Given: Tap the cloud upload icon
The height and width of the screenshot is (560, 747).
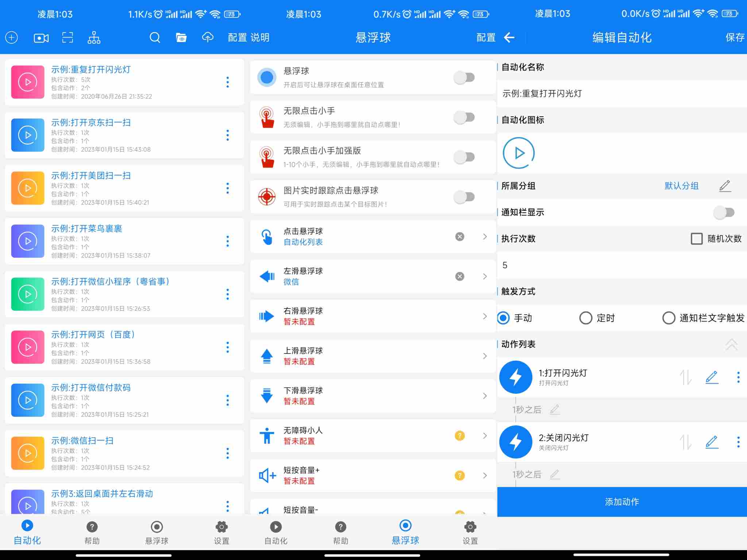Looking at the screenshot, I should tap(208, 37).
